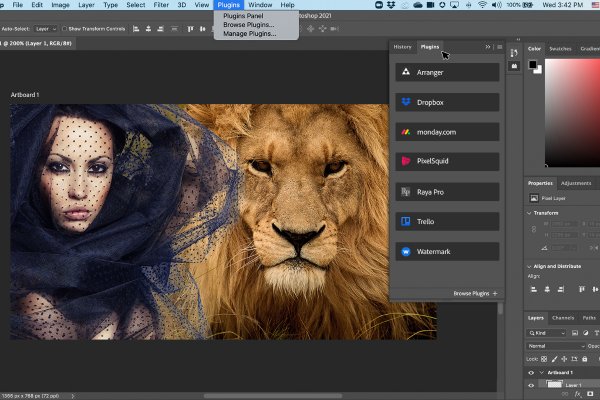Screen dimensions: 600x400
Task: Collapse the Plugins panel with double chevron
Action: point(488,47)
